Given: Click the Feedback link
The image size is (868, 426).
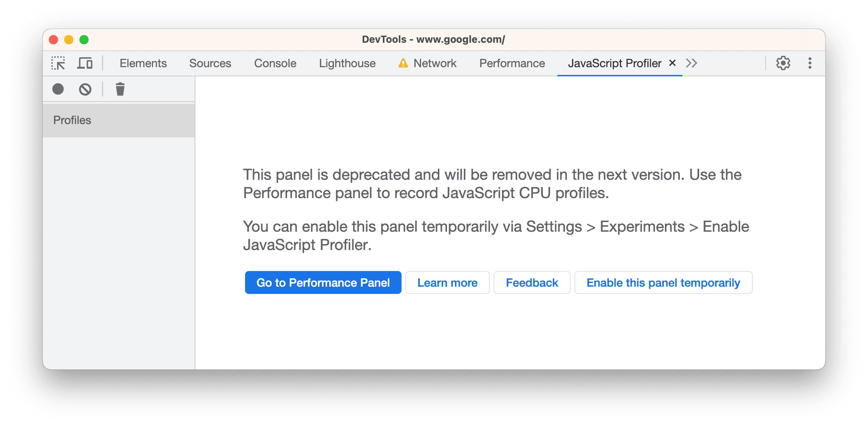Looking at the screenshot, I should pos(531,282).
